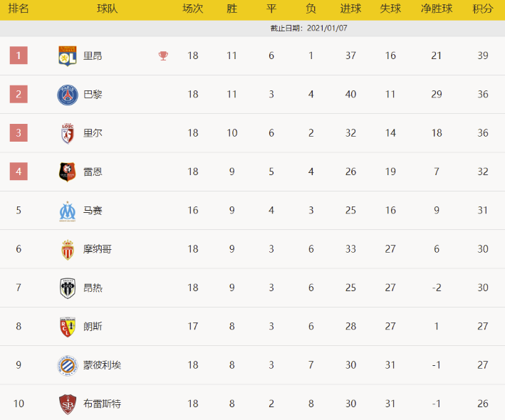The image size is (505, 420).
Task: Click the Lyon (里昂) club crest
Action: point(68,56)
